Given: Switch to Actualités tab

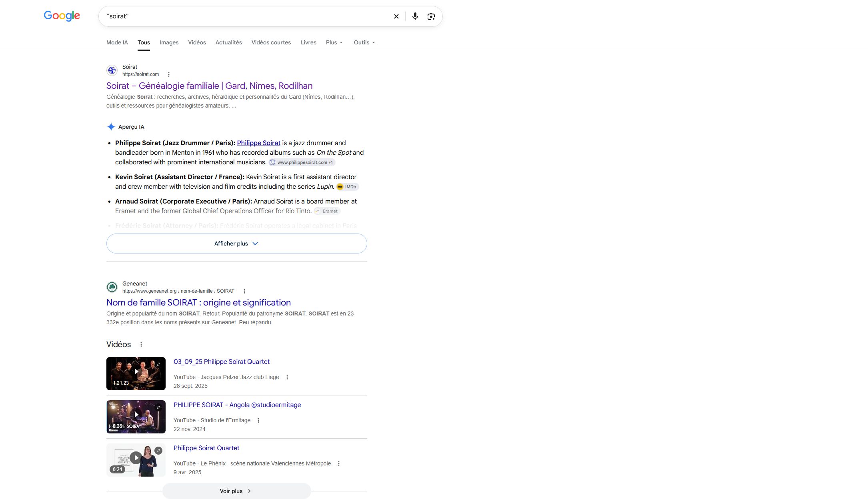Looking at the screenshot, I should [x=228, y=42].
